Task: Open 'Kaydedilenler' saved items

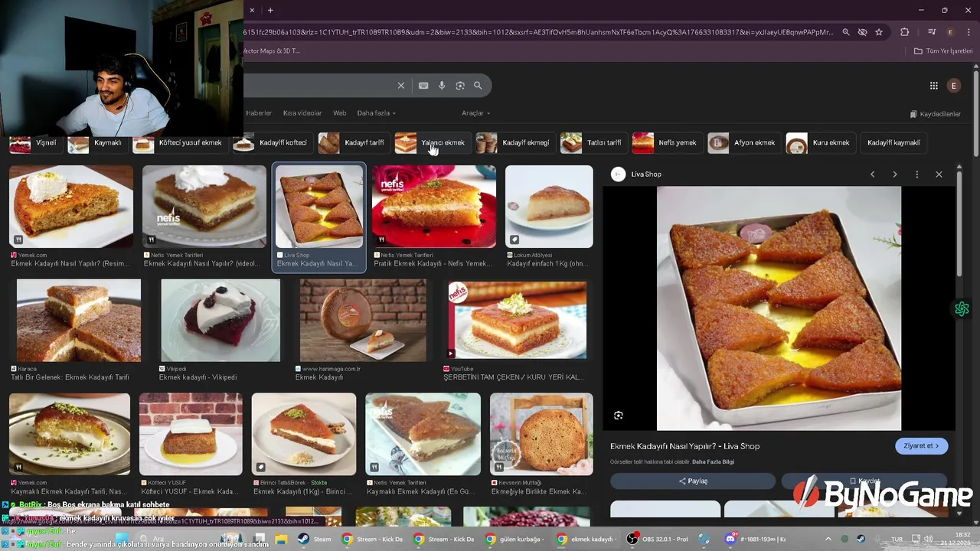Action: [935, 114]
